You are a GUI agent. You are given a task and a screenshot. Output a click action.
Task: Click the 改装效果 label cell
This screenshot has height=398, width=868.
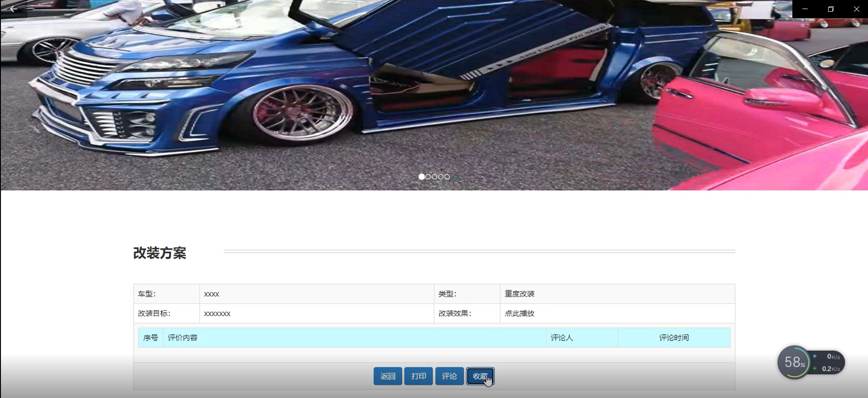tap(467, 313)
